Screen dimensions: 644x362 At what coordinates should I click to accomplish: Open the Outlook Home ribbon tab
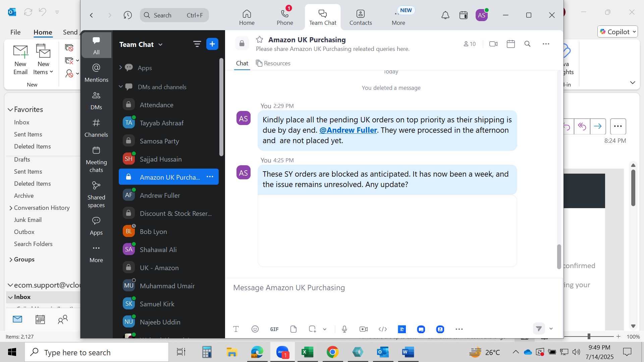coord(43,32)
